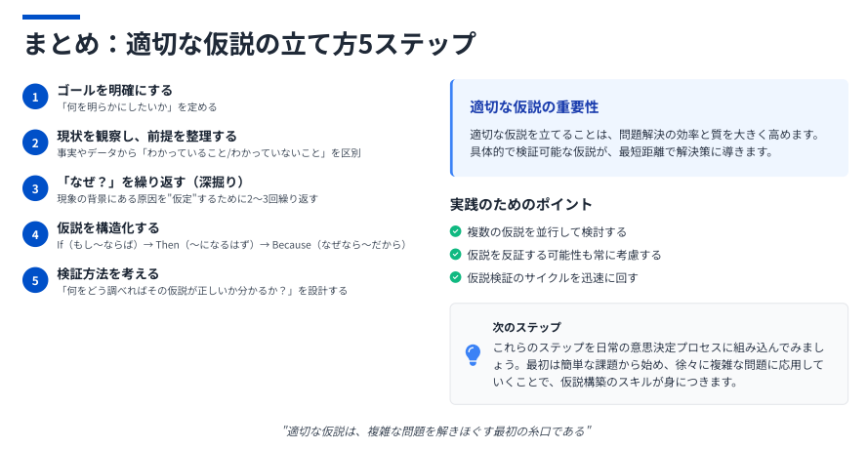The image size is (868, 449).
Task: Select the heading 仮説を構造化する
Action: point(108,228)
